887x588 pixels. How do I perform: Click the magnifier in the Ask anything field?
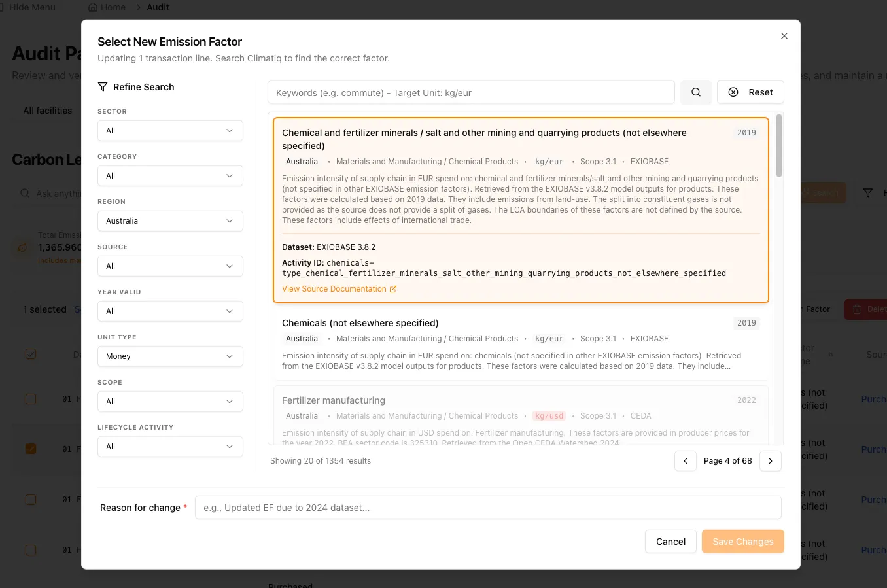[25, 193]
